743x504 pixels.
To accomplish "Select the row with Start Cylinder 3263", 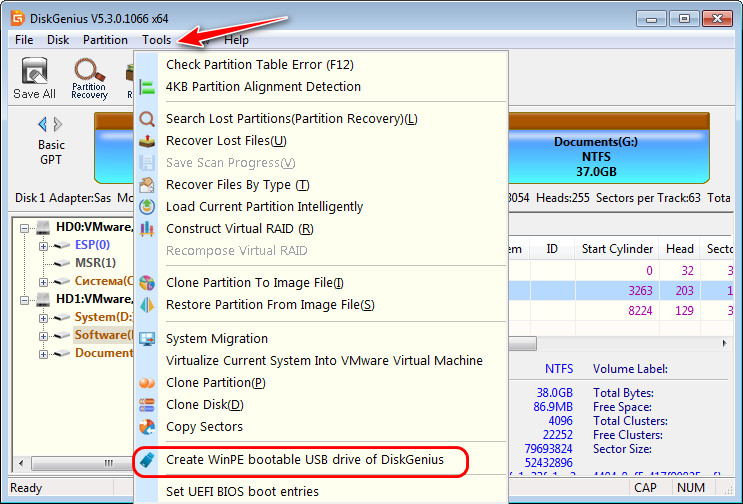I will point(621,290).
